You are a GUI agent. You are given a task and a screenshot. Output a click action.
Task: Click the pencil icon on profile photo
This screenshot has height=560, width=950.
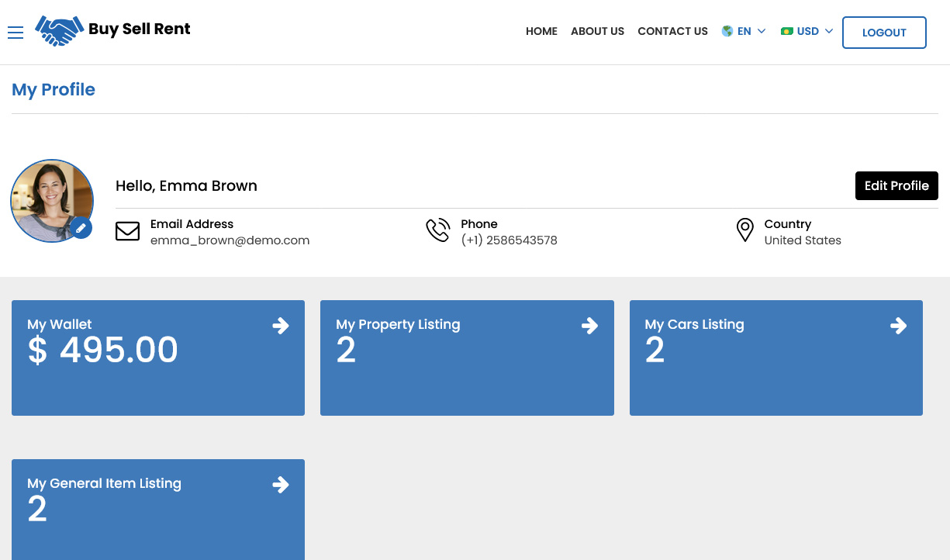(x=81, y=228)
